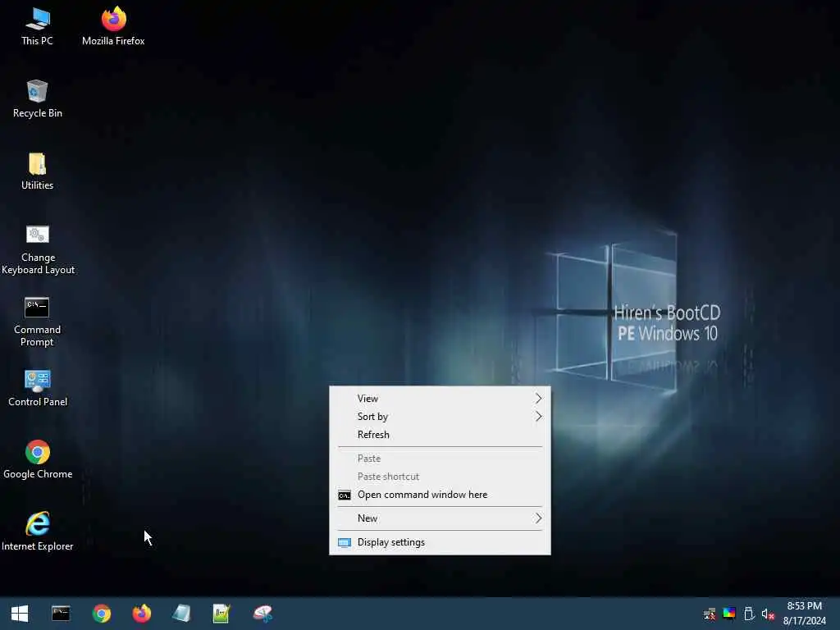Image resolution: width=840 pixels, height=630 pixels.
Task: Open the scissors snipping tool taskbar icon
Action: click(262, 614)
